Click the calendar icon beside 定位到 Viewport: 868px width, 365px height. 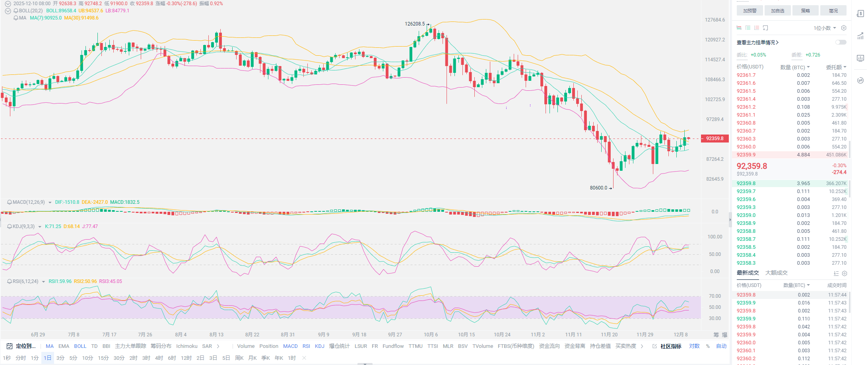[x=10, y=346]
